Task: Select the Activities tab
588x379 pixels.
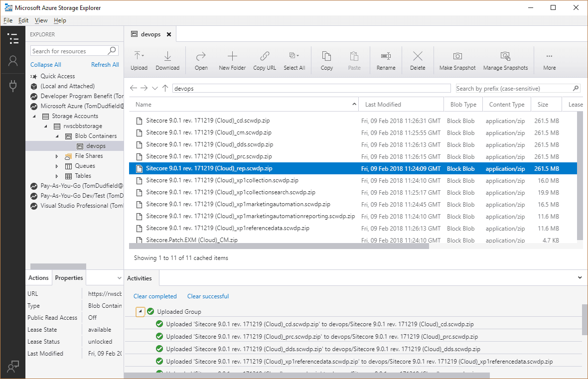Action: click(x=140, y=278)
